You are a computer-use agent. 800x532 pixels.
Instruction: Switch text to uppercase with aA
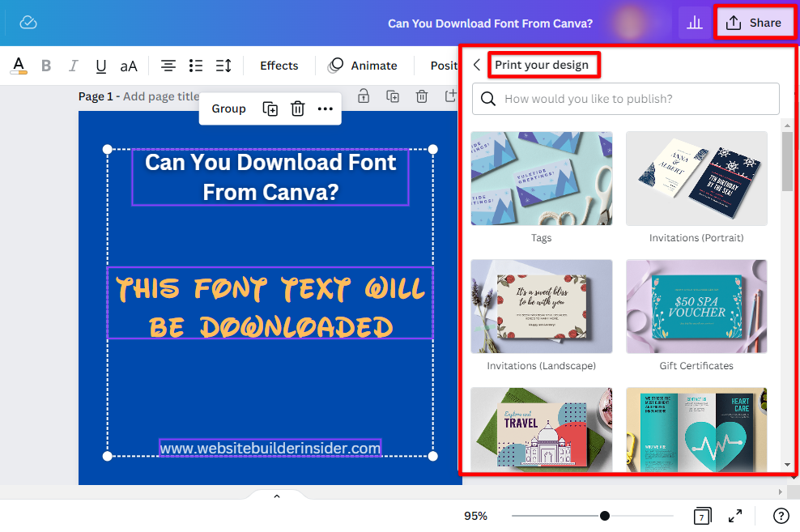[129, 66]
